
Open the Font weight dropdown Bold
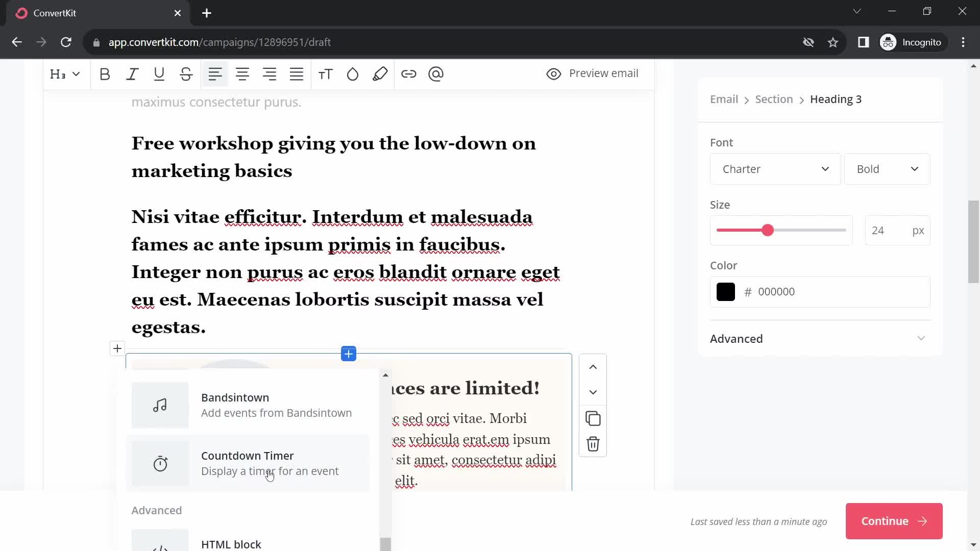coord(887,169)
